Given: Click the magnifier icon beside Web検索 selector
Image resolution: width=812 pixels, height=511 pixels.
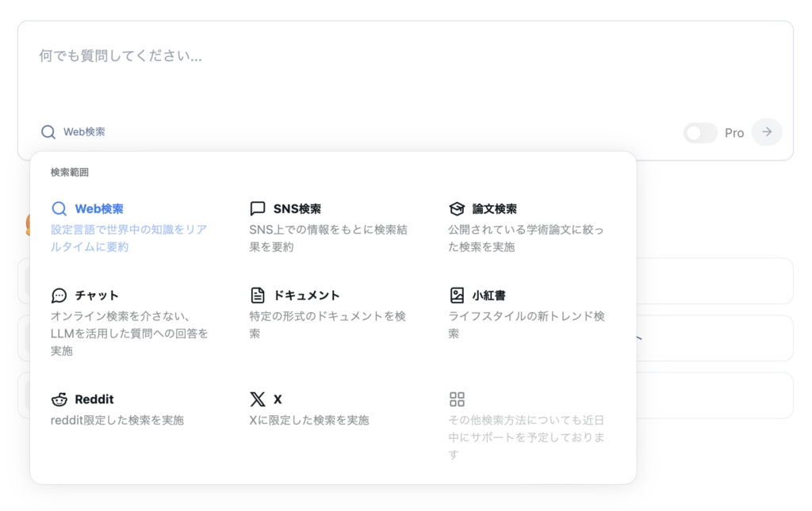Looking at the screenshot, I should click(48, 132).
